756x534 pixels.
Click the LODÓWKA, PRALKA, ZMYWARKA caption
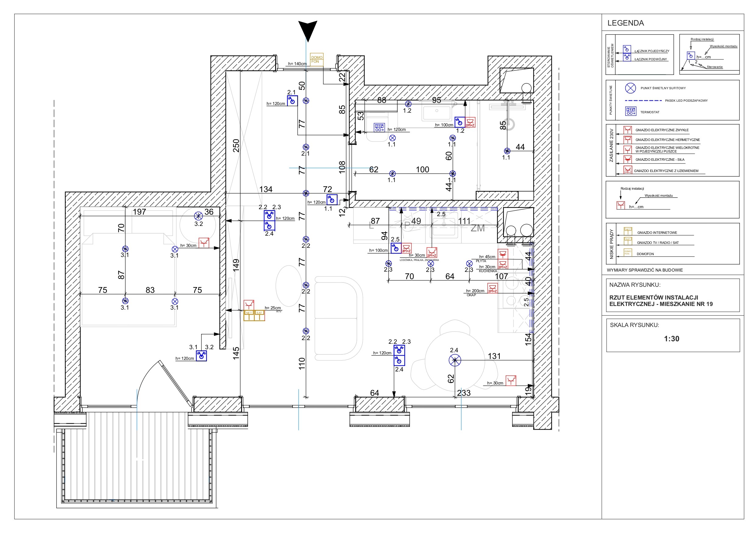point(419,260)
